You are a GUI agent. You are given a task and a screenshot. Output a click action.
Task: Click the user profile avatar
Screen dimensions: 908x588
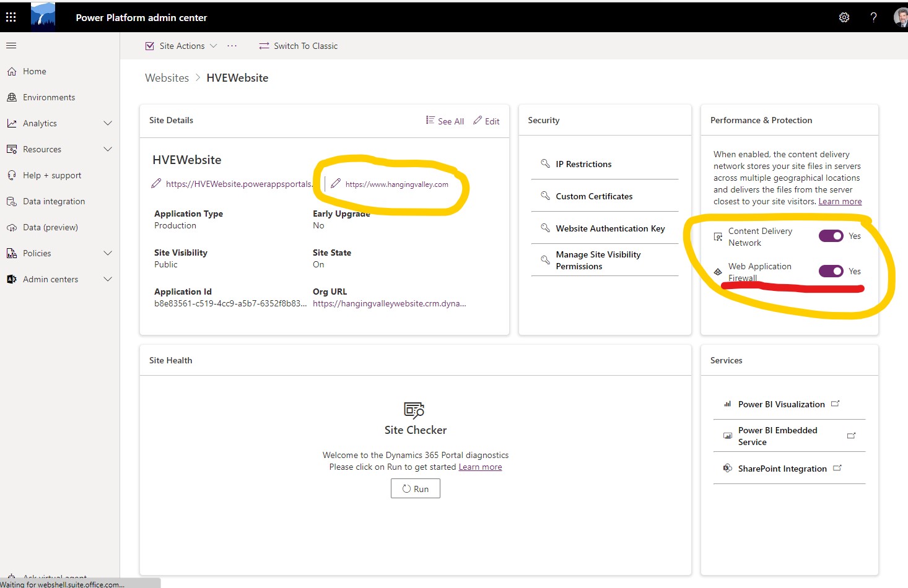click(901, 17)
